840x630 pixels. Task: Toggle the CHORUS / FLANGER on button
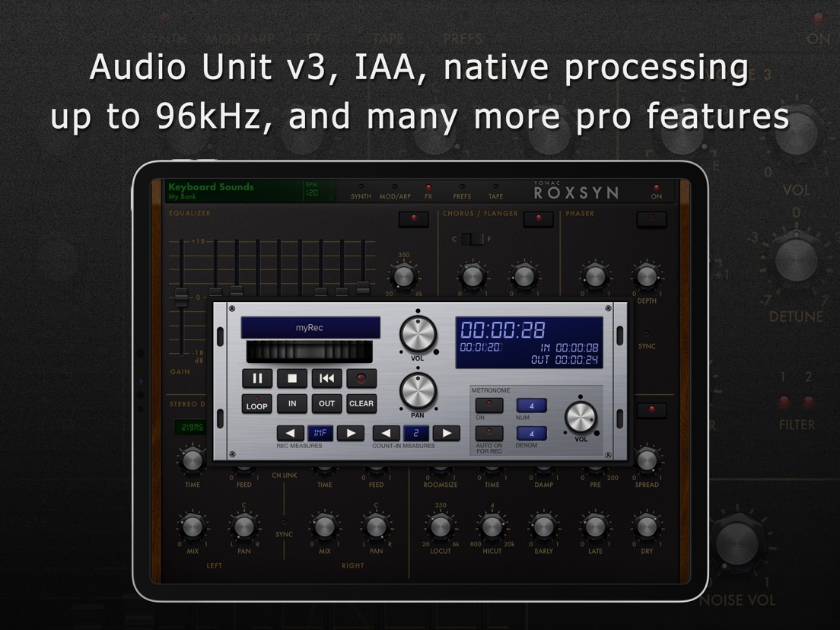(x=539, y=218)
